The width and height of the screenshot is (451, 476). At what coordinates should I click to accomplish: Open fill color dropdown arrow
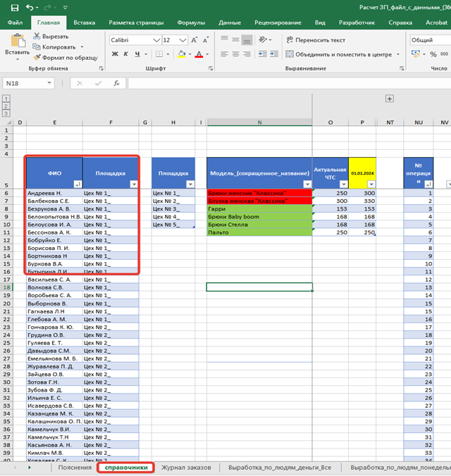click(190, 54)
